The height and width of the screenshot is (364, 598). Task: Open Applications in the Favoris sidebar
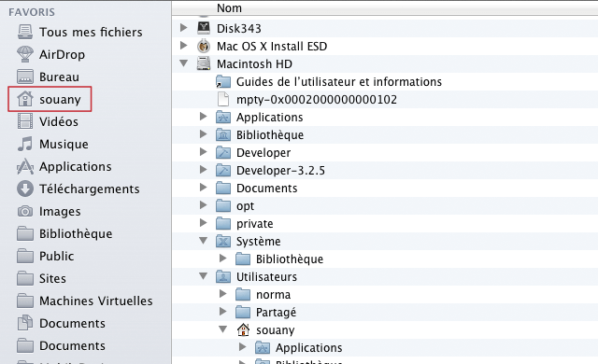tap(64, 167)
